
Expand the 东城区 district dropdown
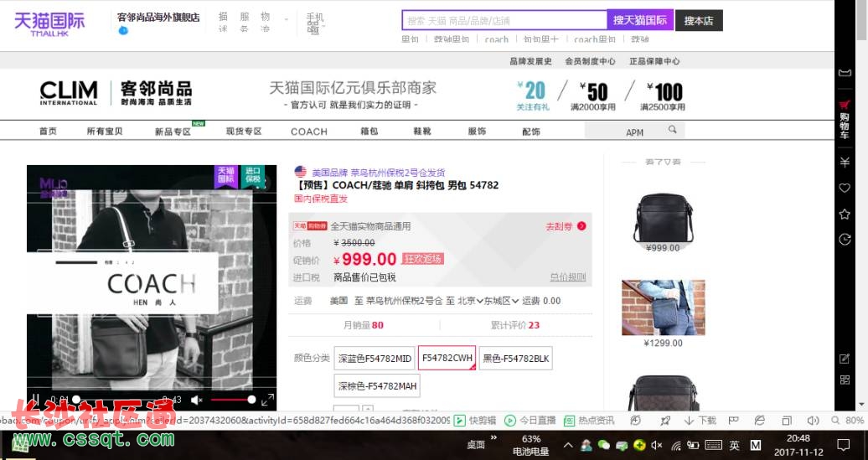pyautogui.click(x=502, y=301)
